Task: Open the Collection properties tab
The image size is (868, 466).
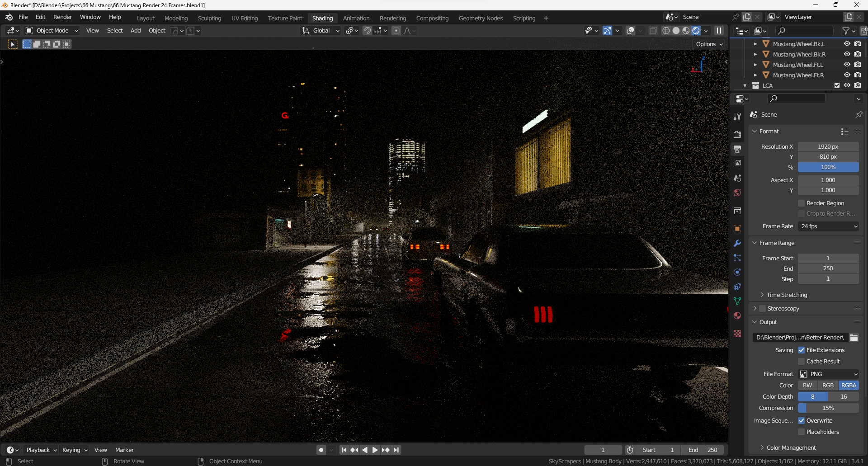Action: (x=737, y=211)
